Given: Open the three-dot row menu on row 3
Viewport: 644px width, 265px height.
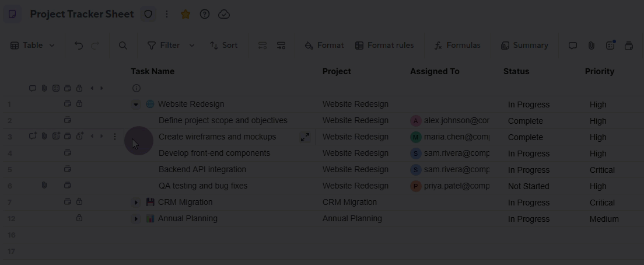Looking at the screenshot, I should (115, 137).
